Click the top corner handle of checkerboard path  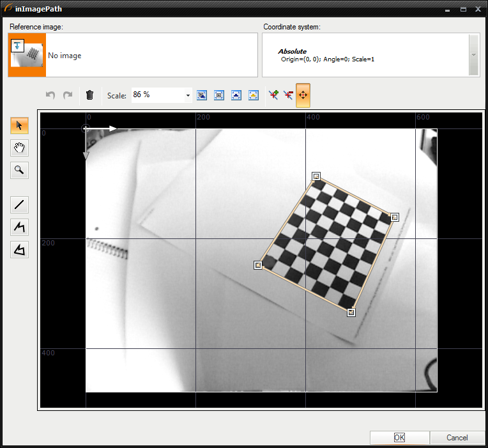[x=316, y=176]
